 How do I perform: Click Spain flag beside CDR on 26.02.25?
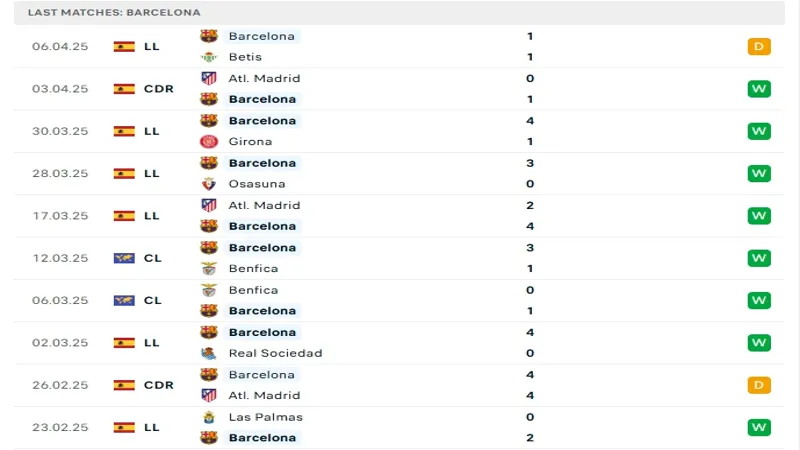[x=124, y=385]
